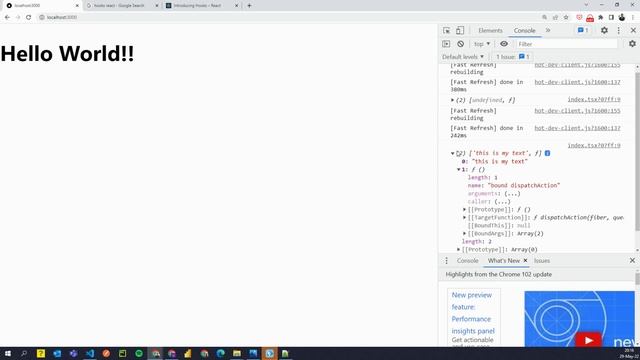The image size is (640, 360).
Task: Click the issues counter badge in top bar
Action: pos(583,30)
